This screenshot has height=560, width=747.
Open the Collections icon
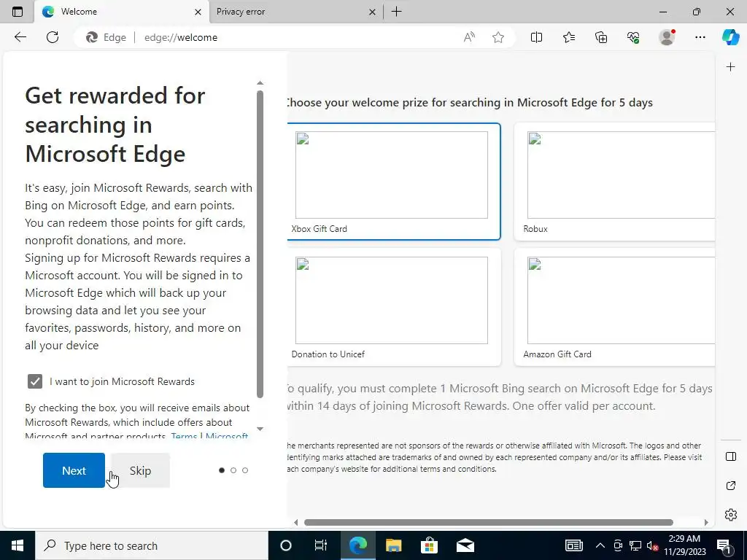click(601, 37)
